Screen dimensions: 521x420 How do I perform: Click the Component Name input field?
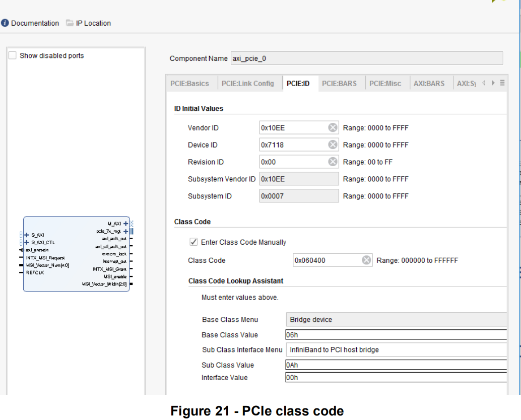pos(366,58)
